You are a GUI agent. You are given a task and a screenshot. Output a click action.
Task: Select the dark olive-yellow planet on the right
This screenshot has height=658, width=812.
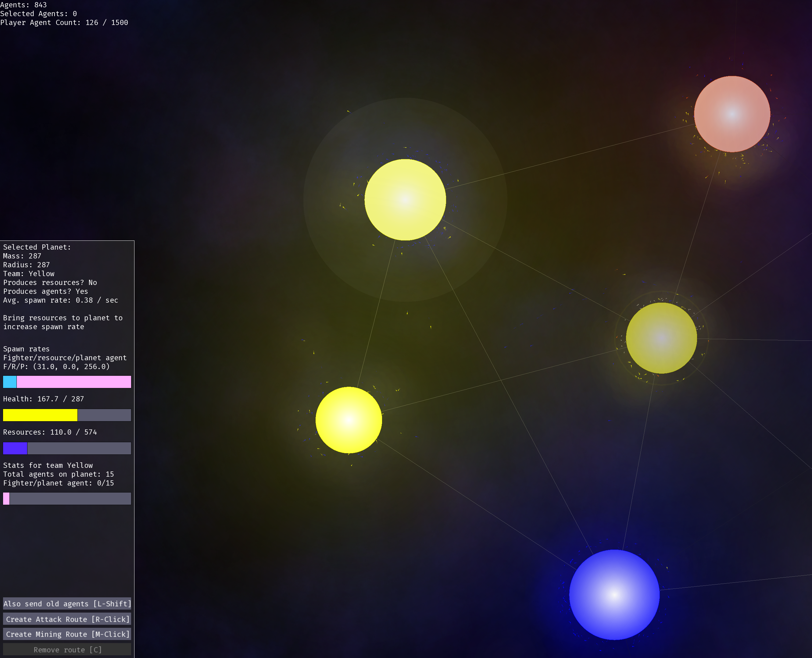[x=661, y=338]
